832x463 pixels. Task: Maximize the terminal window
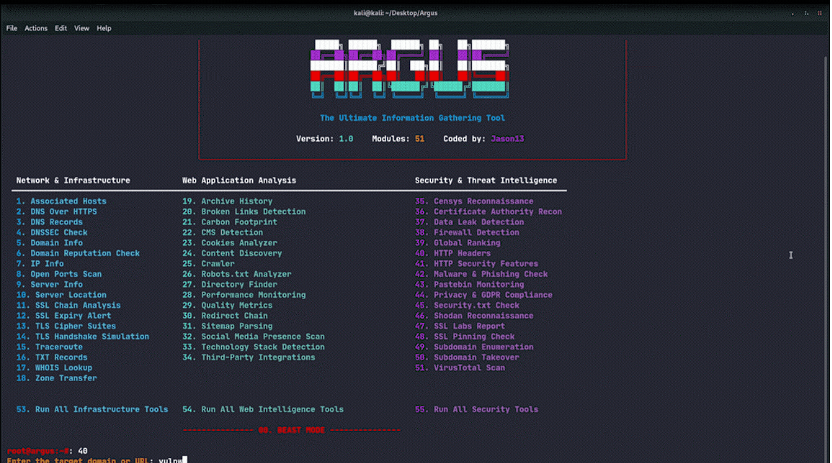pyautogui.click(x=805, y=12)
